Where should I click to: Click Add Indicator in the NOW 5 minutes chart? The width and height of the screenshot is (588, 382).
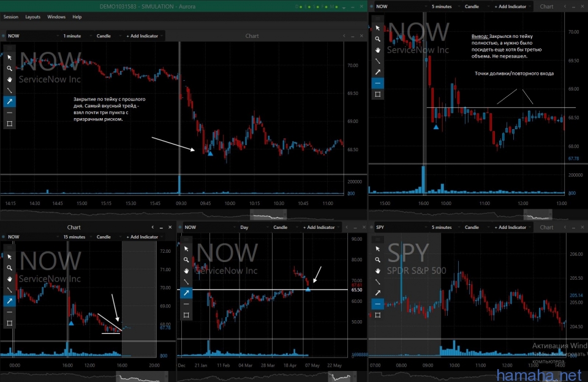[x=511, y=6]
